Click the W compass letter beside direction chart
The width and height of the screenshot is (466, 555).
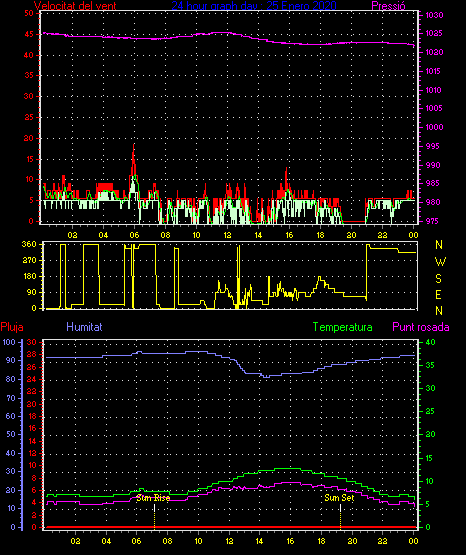[x=440, y=262]
